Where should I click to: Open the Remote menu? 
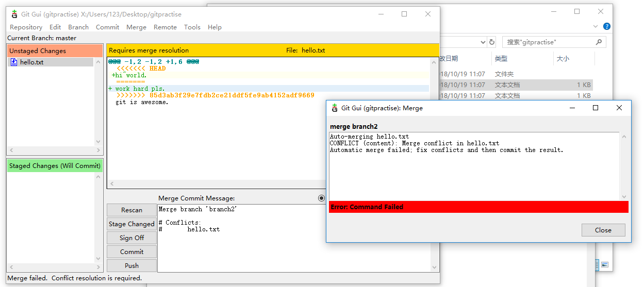[165, 27]
